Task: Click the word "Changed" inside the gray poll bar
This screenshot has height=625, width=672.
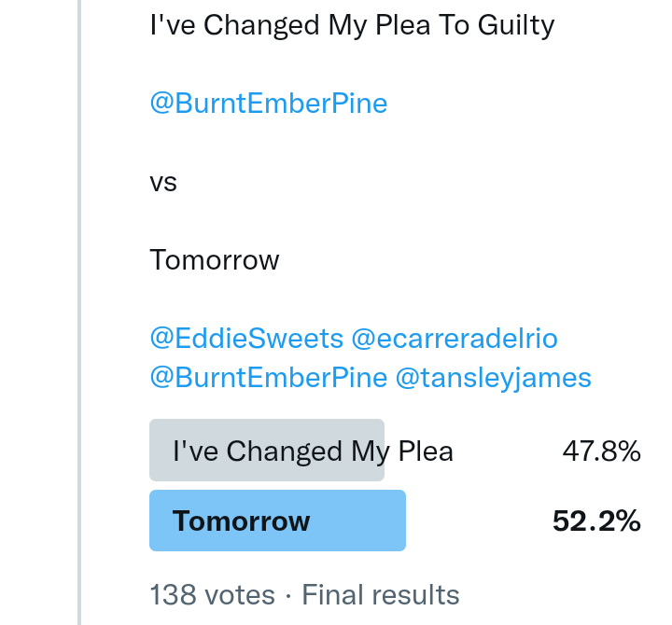Action: 285,452
